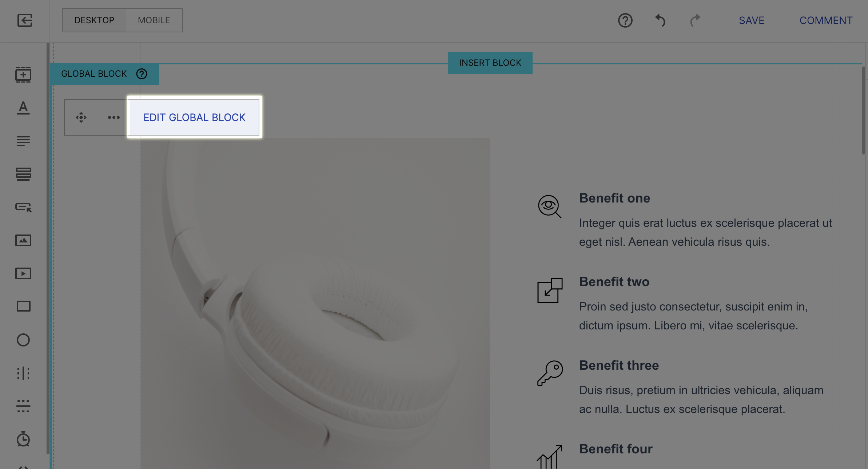Viewport: 868px width, 469px height.
Task: Open the help question mark icon in top bar
Action: 625,20
